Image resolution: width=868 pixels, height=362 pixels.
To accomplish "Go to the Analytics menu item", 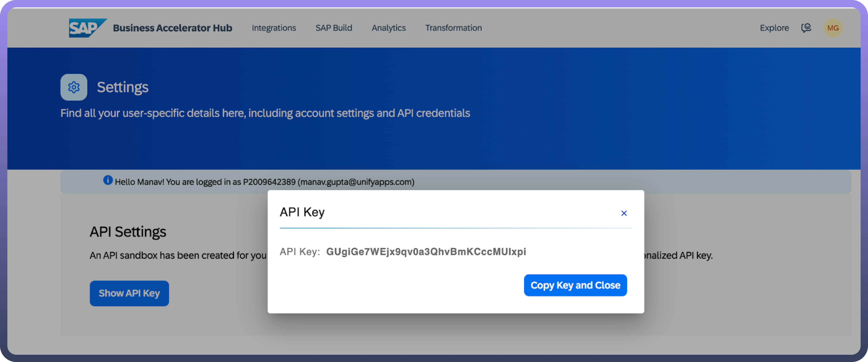I will coord(388,28).
